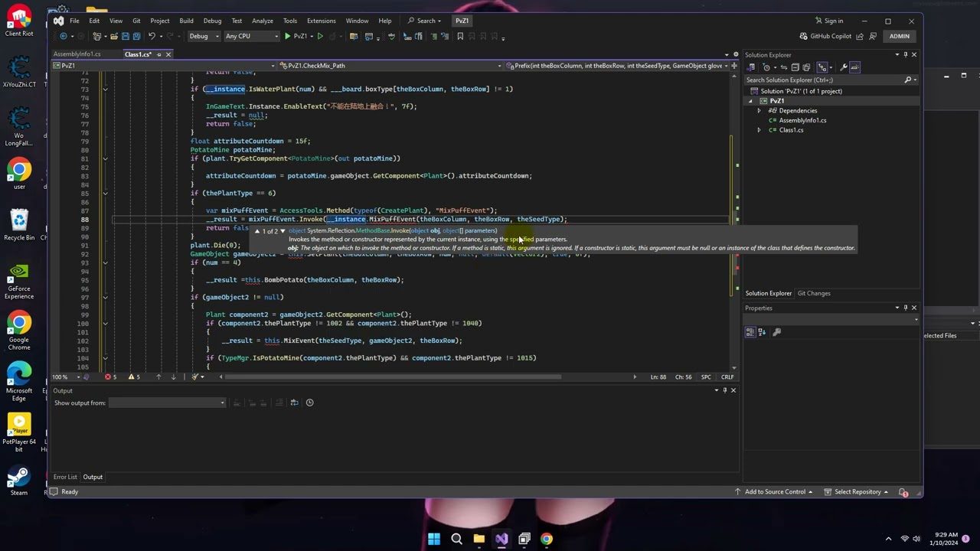Select AssemblyInfo1.cs in Solution Explorer

coord(802,120)
